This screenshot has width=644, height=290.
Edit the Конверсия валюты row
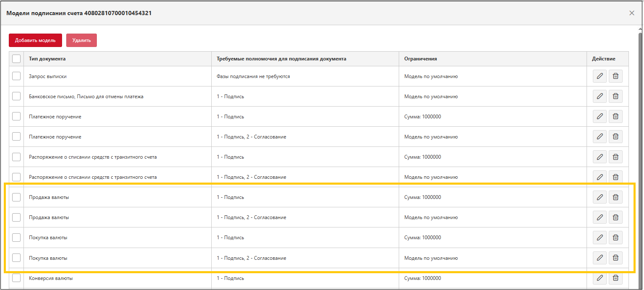click(x=600, y=277)
